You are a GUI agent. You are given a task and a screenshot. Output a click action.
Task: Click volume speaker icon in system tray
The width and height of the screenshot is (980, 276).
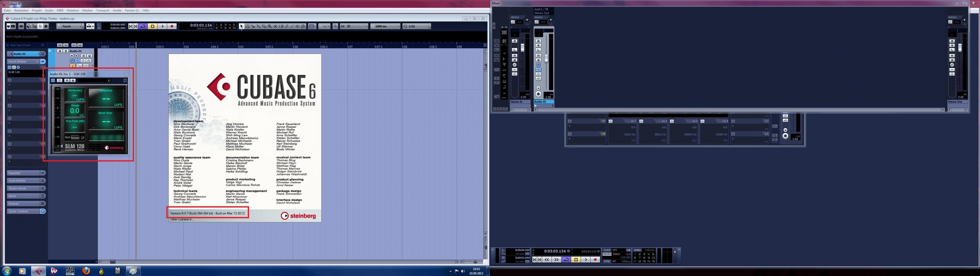pos(463,271)
